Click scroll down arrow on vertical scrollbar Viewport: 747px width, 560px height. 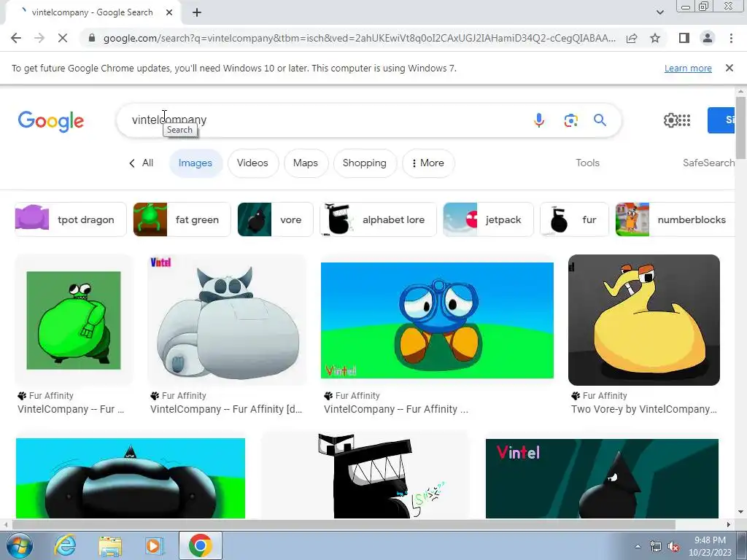(740, 513)
